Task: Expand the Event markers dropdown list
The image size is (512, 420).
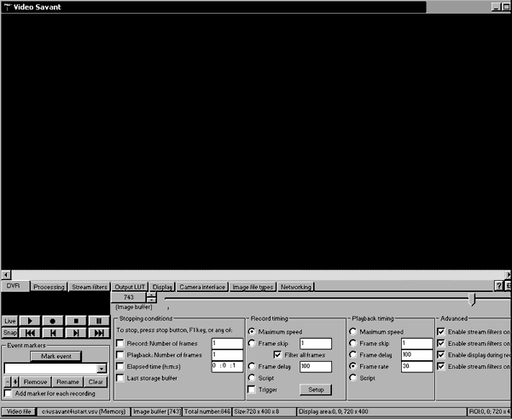Action: (101, 368)
